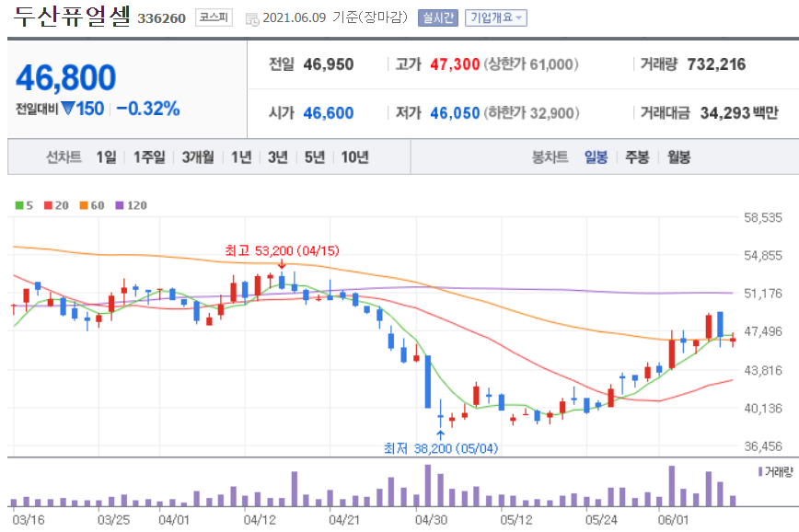
Task: Click the 최고 53,200 (04/15) chart marker
Action: (x=282, y=250)
